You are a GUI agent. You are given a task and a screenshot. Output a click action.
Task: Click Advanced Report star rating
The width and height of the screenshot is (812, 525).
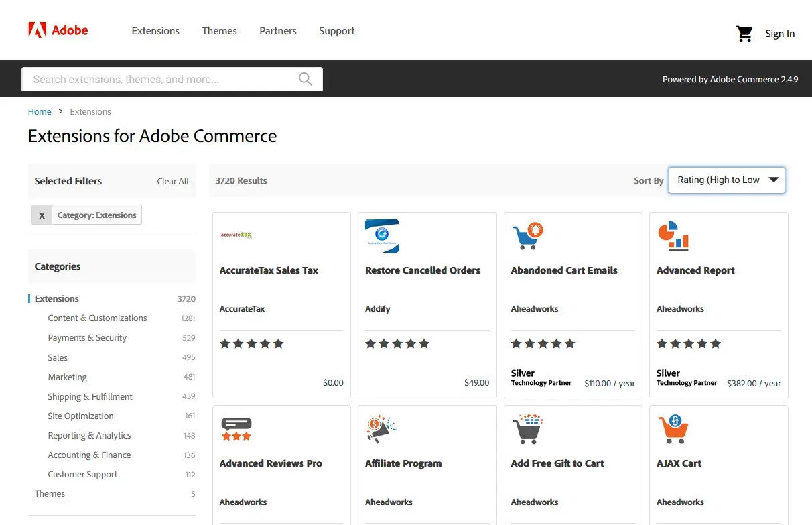(689, 344)
